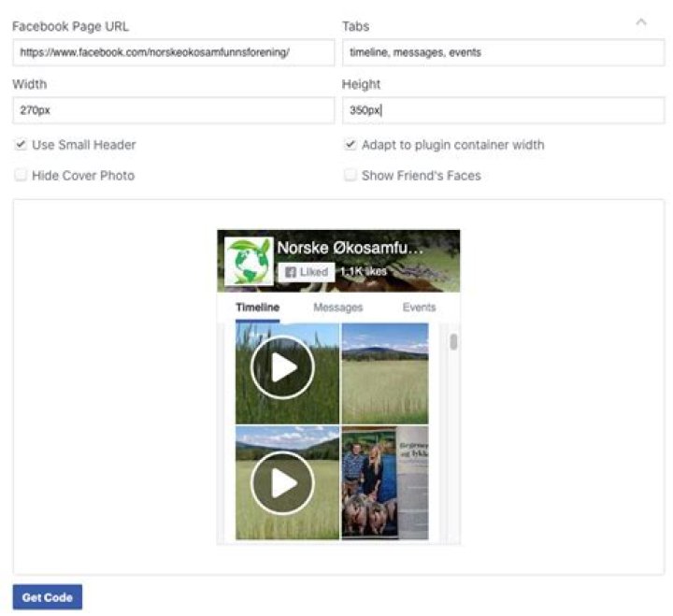Enable the Show Friend's Faces checkbox
The image size is (673, 616).
(x=351, y=175)
